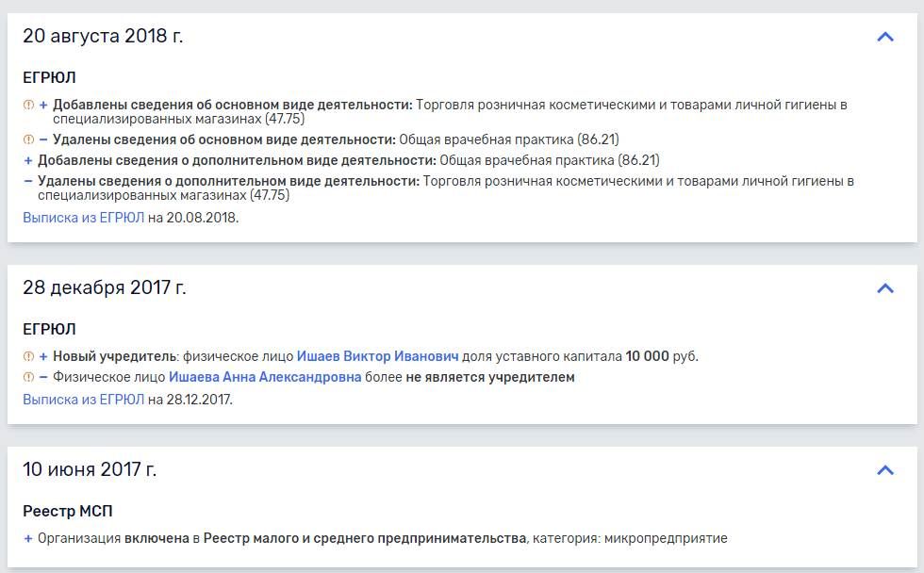Collapse the 28 декабря 2017 г. section
The width and height of the screenshot is (924, 573).
[x=885, y=288]
